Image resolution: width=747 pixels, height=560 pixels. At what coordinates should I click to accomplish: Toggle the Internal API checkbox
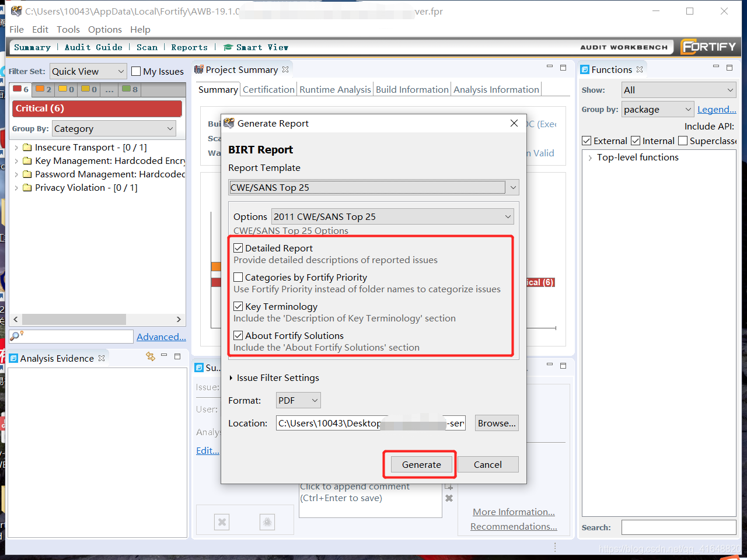(636, 141)
